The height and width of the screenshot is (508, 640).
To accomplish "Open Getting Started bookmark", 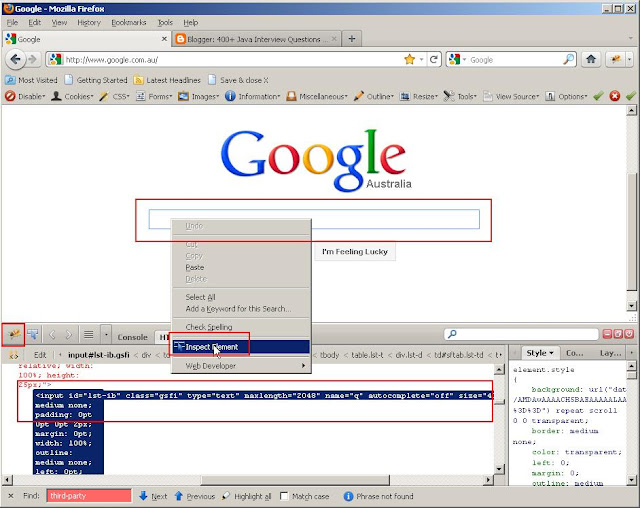I will [96, 80].
